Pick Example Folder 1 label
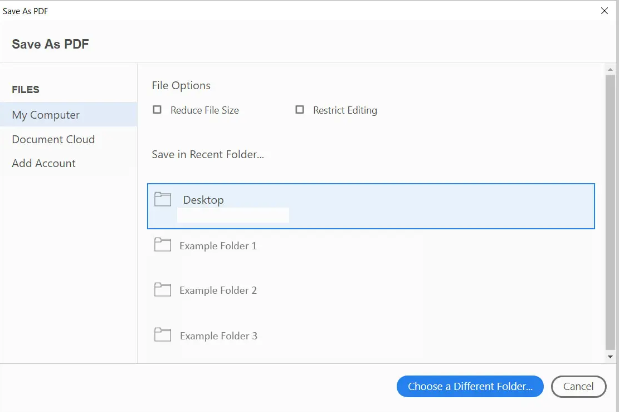 218,246
